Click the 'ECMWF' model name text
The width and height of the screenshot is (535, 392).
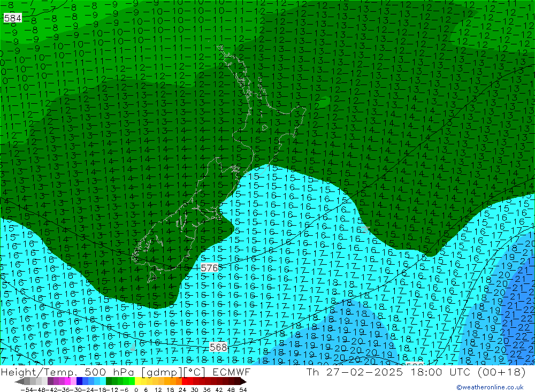(x=232, y=372)
